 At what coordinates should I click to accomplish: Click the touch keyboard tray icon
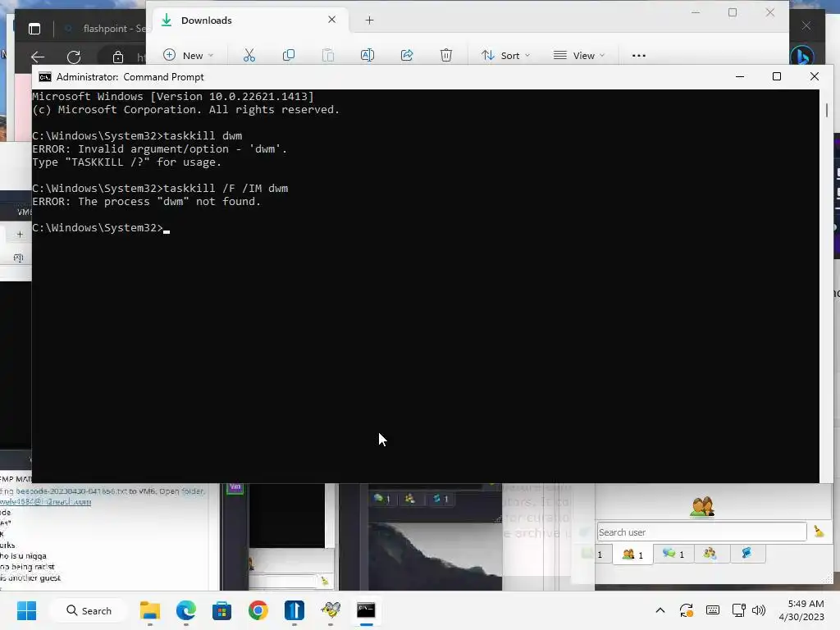click(713, 610)
